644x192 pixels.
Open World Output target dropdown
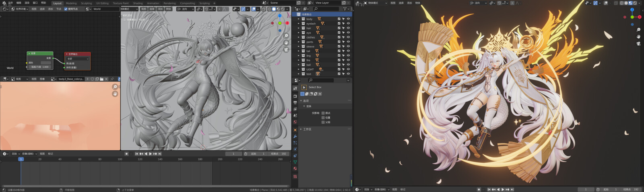pos(78,59)
